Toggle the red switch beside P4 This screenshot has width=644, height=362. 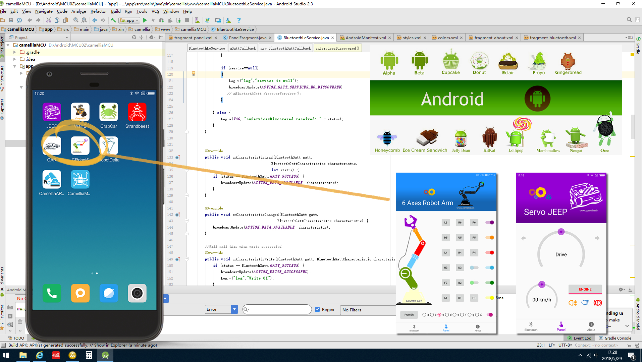[x=490, y=253]
